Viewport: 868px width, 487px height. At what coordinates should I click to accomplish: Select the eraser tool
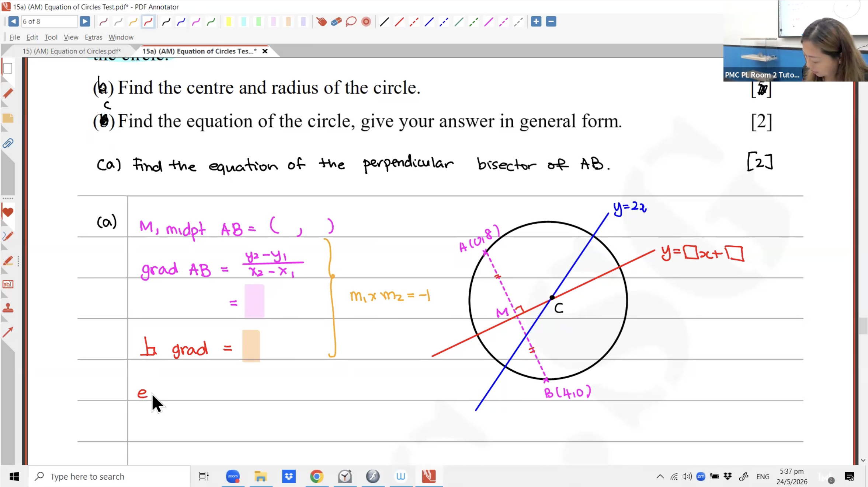[x=336, y=22]
